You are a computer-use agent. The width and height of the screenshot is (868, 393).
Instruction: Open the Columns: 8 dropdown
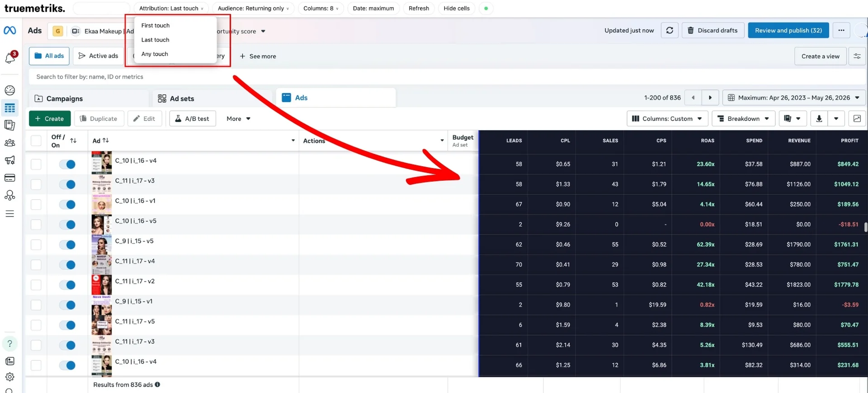pyautogui.click(x=321, y=8)
